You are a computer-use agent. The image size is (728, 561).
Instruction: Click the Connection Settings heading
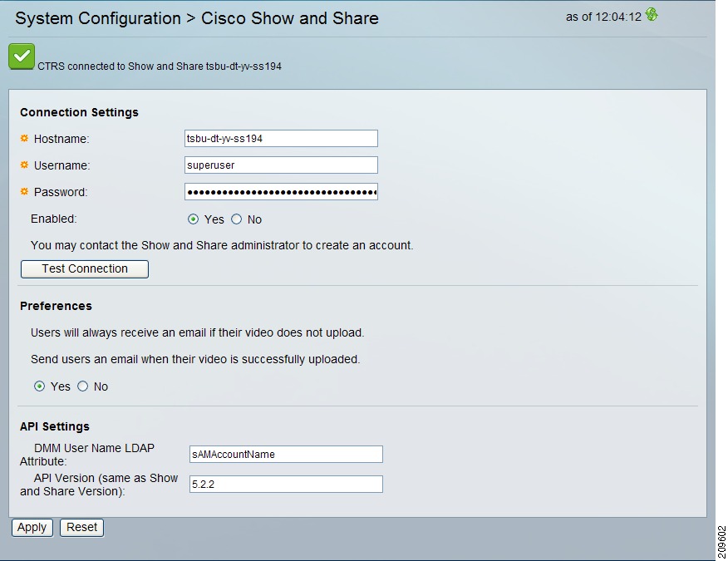pyautogui.click(x=79, y=112)
